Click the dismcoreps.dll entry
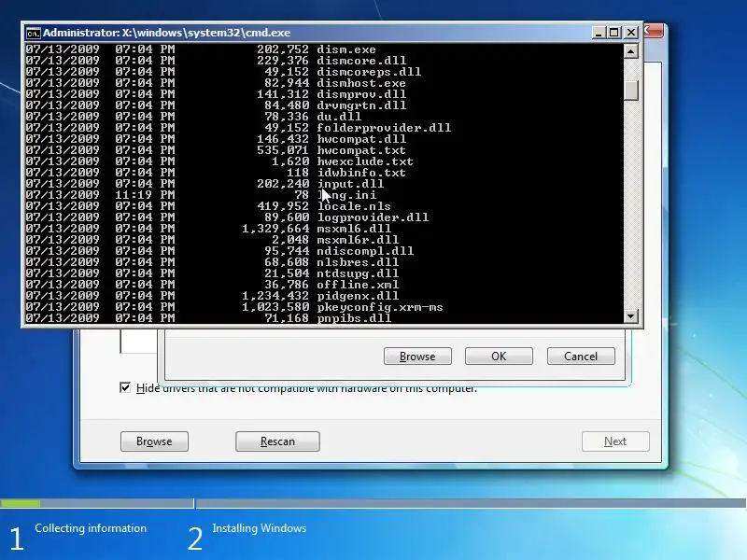The height and width of the screenshot is (560, 747). coord(369,72)
